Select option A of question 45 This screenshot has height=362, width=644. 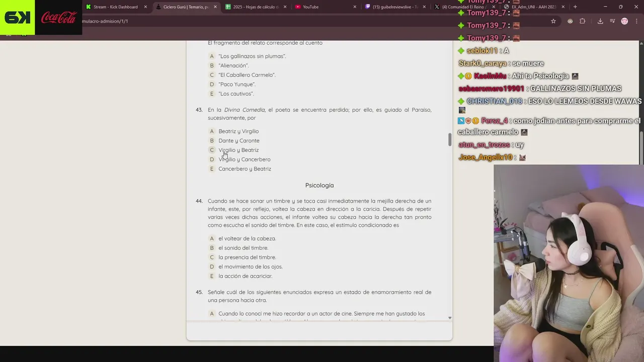pos(212,314)
